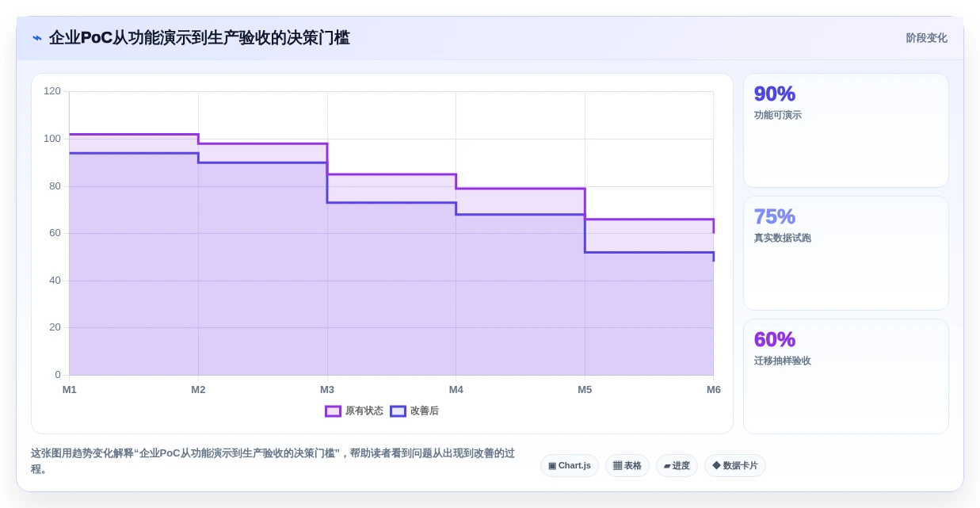Click the 100 y-axis value
The image size is (980, 508).
(x=52, y=139)
